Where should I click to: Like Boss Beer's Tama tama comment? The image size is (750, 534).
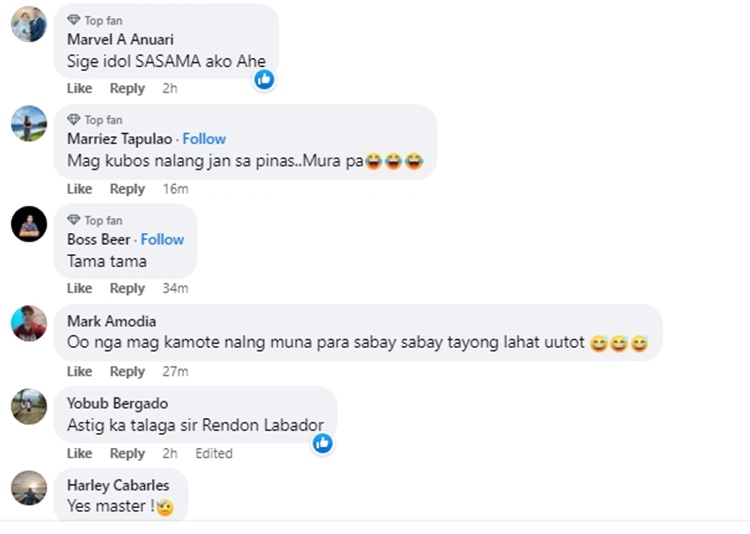tap(79, 288)
